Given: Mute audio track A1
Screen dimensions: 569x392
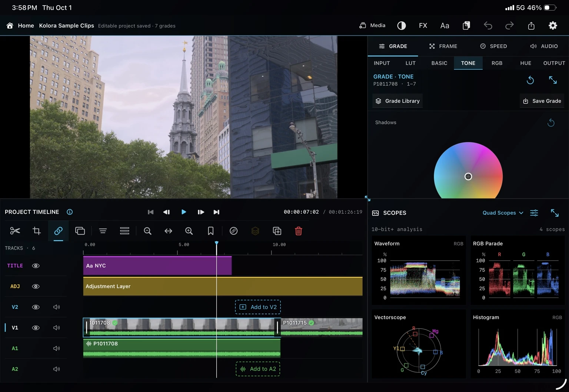Looking at the screenshot, I should click(56, 348).
